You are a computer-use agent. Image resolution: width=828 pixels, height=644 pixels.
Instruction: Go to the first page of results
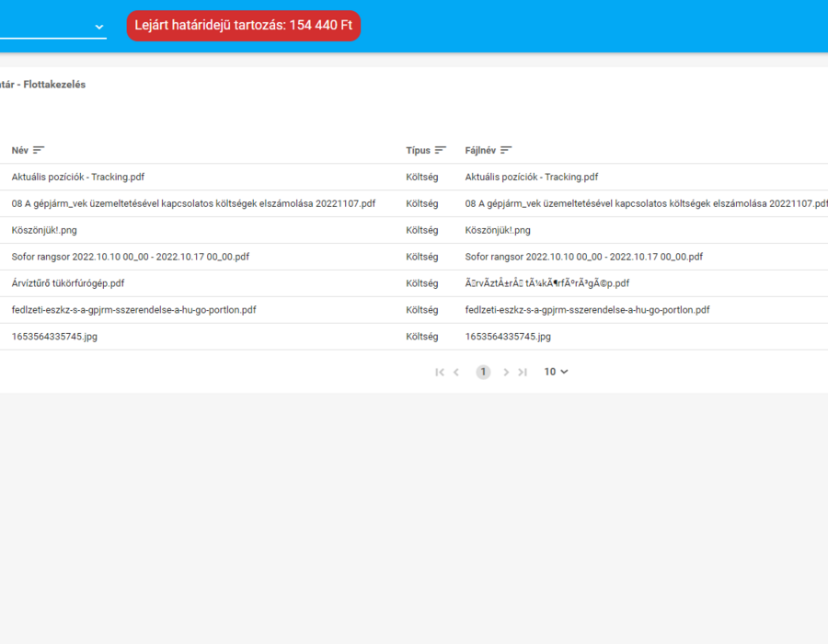click(440, 373)
